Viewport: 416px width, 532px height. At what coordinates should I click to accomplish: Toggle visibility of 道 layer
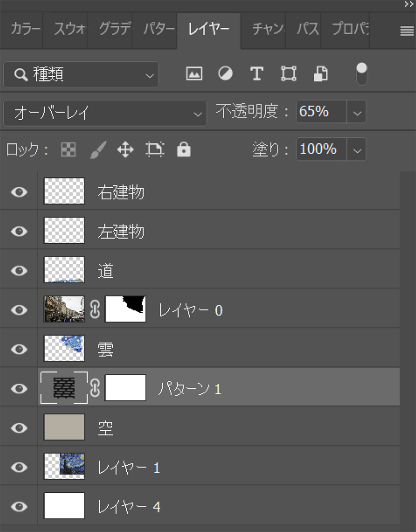(x=19, y=271)
